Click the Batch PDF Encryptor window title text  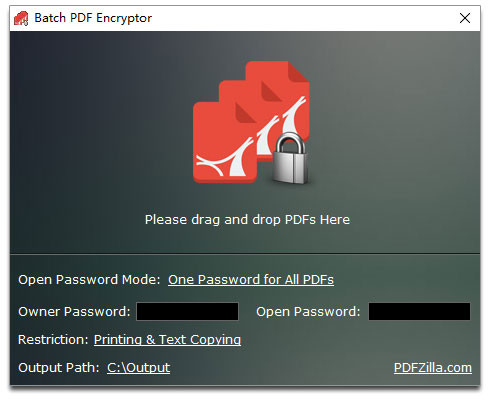point(93,18)
